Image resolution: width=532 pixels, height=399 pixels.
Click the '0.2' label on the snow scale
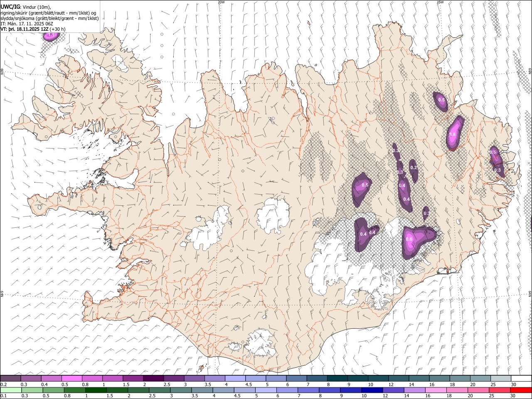point(4,384)
